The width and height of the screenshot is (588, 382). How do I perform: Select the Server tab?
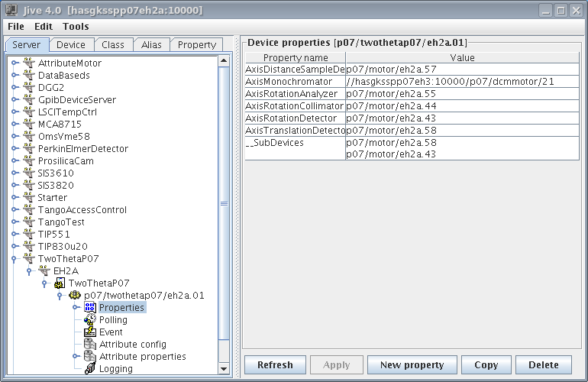[x=26, y=44]
